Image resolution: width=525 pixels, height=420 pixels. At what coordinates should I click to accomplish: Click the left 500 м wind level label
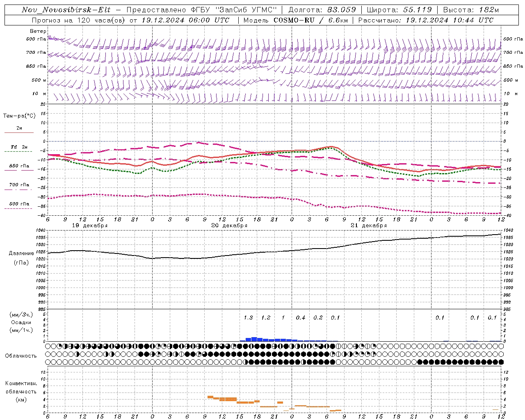39,80
